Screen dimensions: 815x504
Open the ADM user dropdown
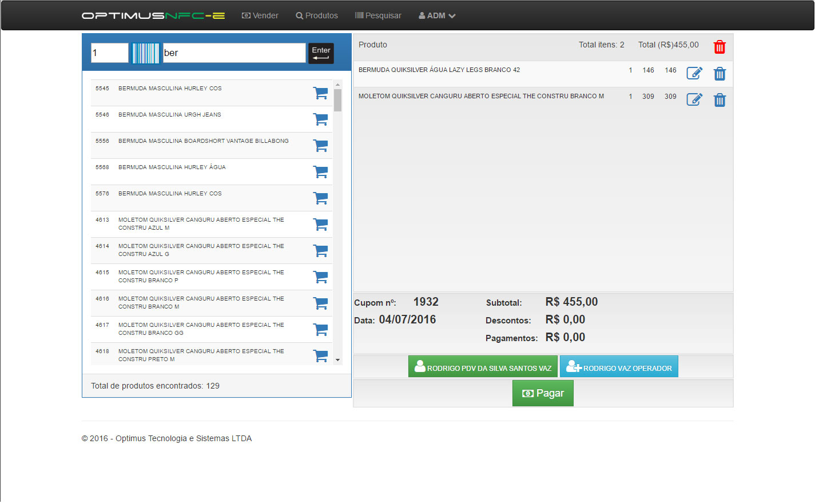tap(437, 15)
